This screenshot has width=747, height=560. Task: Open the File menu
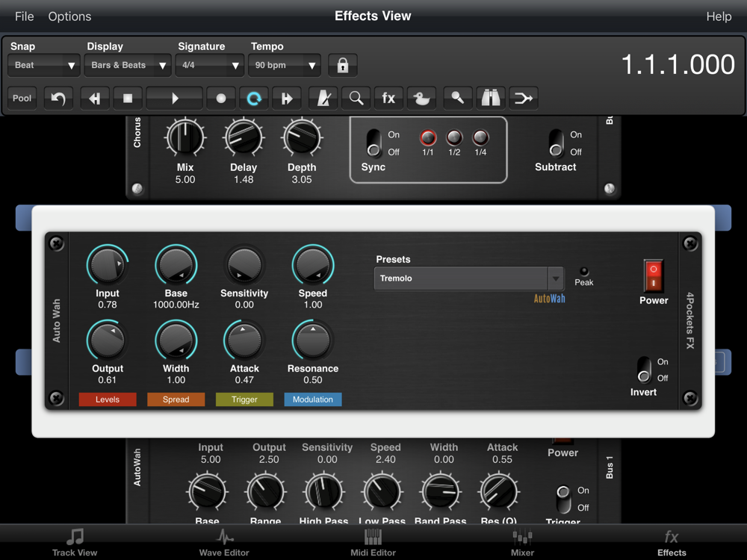[25, 16]
